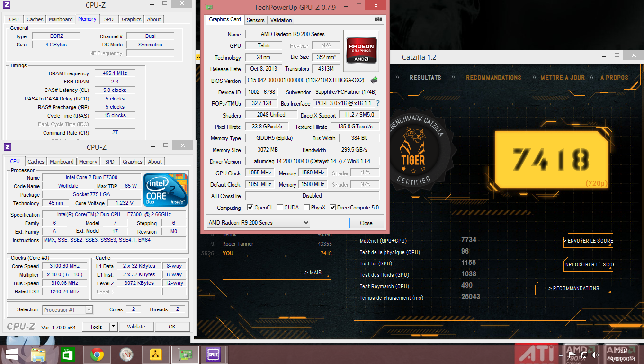Click the CPU-Z Validate button
The width and height of the screenshot is (644, 364).
[x=136, y=327]
